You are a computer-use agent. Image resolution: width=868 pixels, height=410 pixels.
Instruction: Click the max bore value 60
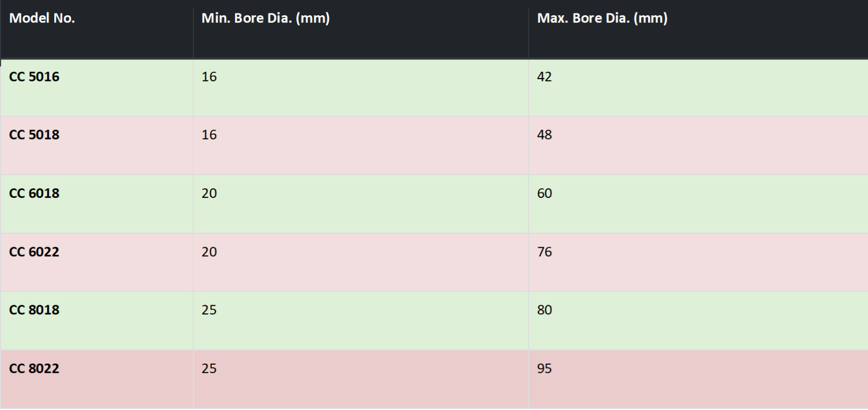pos(544,193)
